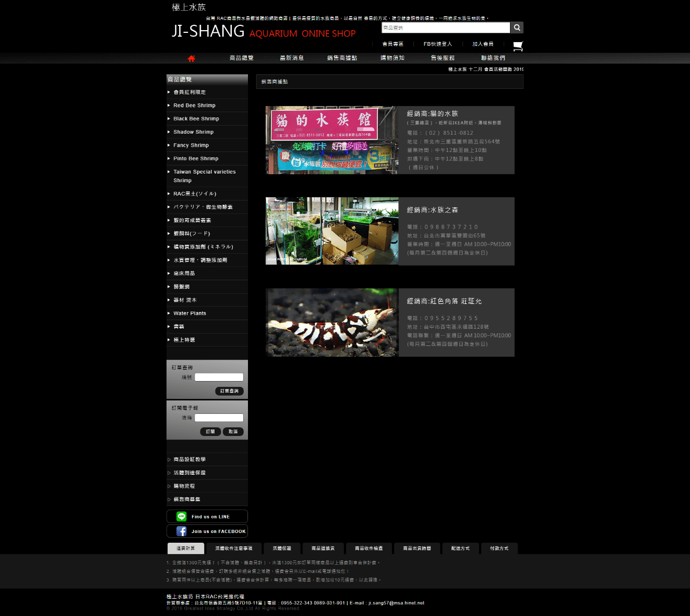Select the 商品收件檢查 tab

tap(369, 549)
